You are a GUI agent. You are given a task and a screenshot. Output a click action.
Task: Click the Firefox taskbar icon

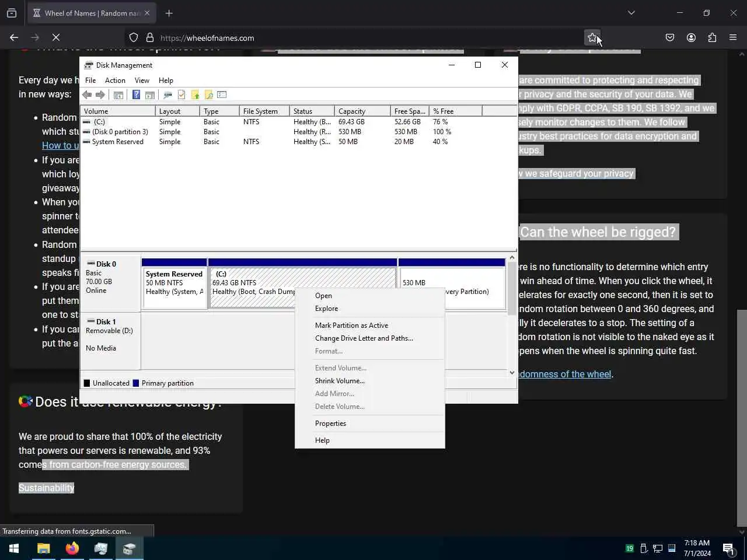(x=72, y=548)
